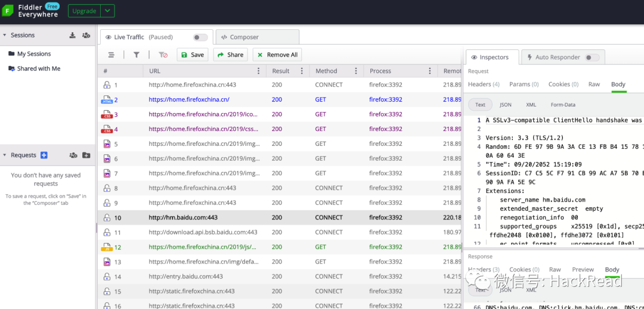Image resolution: width=644 pixels, height=309 pixels.
Task: Enable the Auto Responder toggle
Action: [x=592, y=58]
